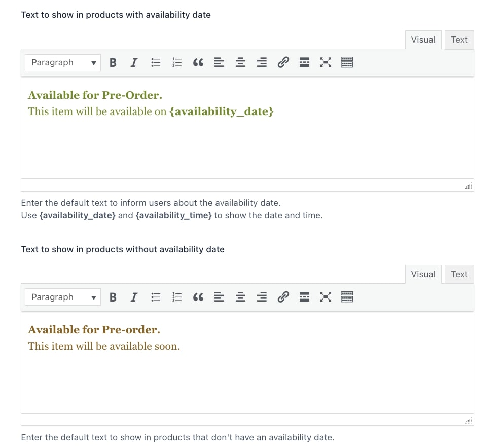Grab the resize handle of the first editor
504x448 pixels.
click(469, 186)
